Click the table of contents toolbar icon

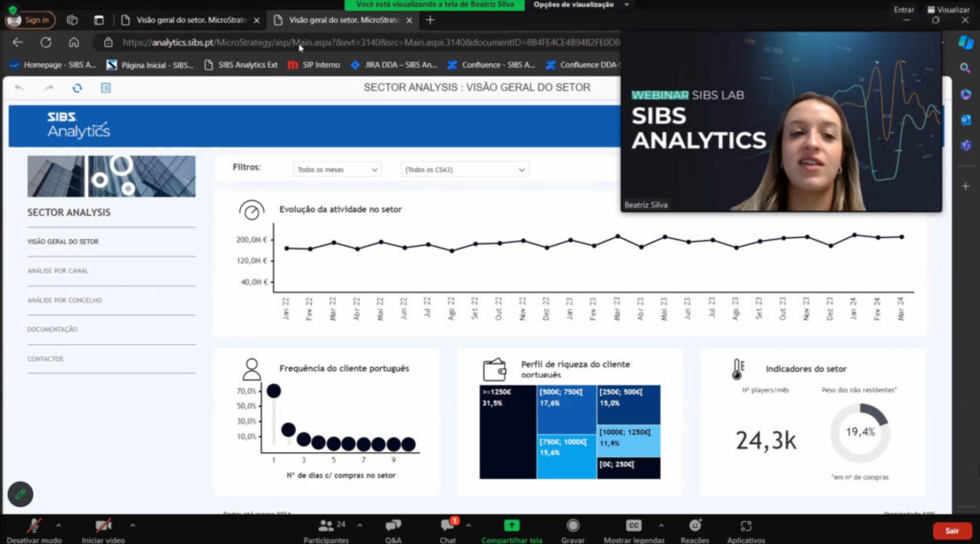point(106,88)
